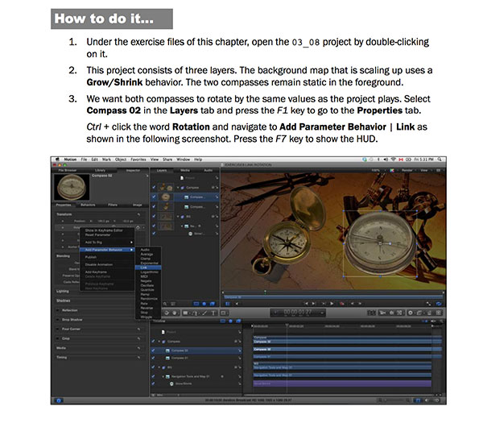
Task: Uncheck the BG group checkbox in Layers list
Action: (x=154, y=216)
